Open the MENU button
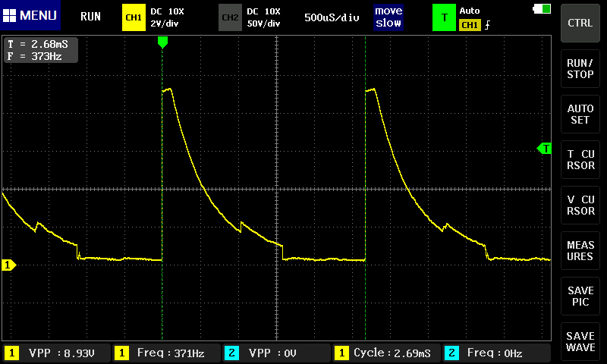 click(30, 15)
